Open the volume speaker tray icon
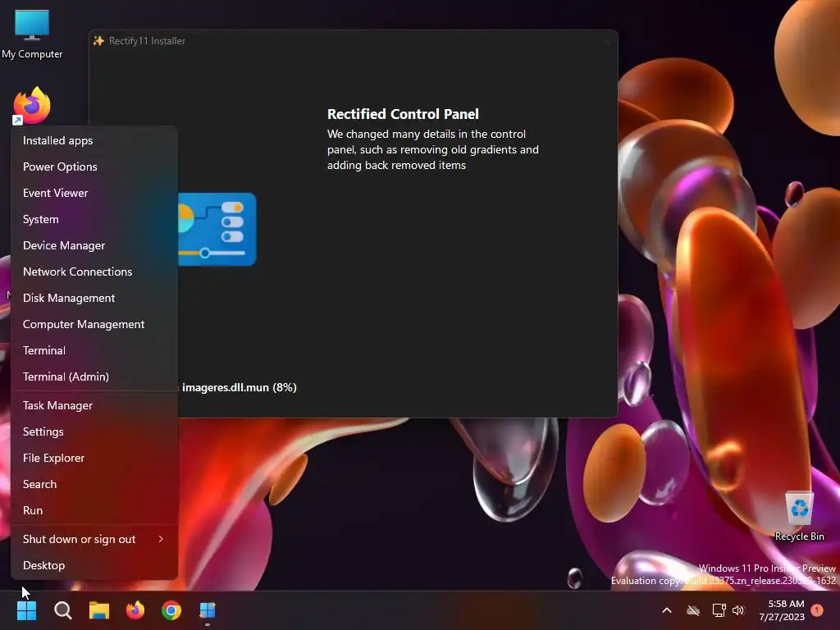The image size is (840, 630). coord(739,610)
